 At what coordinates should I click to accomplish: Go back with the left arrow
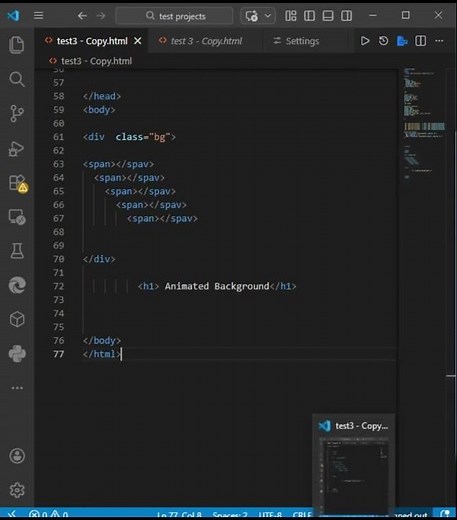[x=82, y=16]
